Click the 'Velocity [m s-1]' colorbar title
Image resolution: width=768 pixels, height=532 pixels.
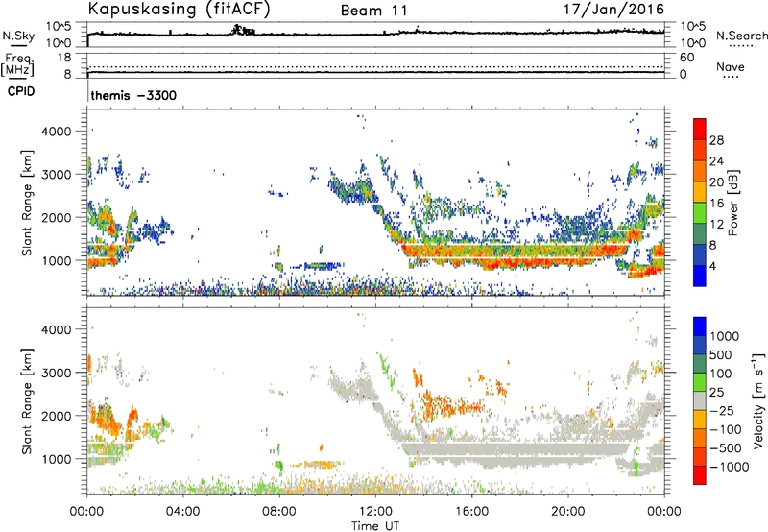(758, 400)
